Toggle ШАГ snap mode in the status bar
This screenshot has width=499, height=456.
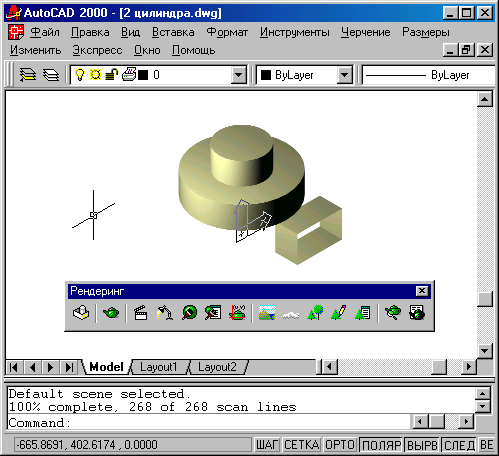(x=267, y=445)
